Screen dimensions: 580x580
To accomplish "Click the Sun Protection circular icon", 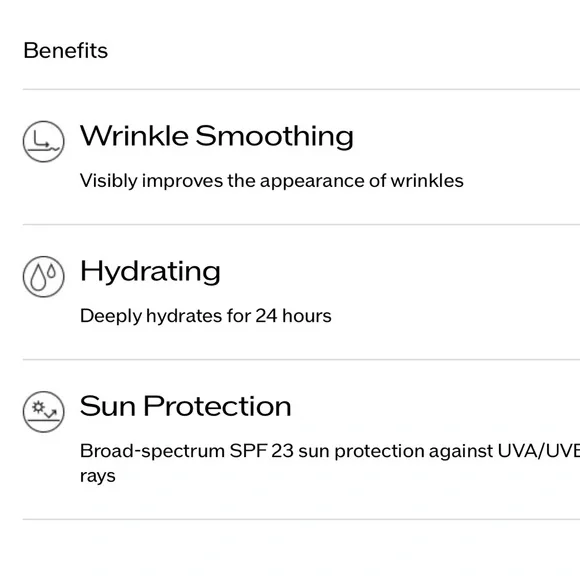I will pyautogui.click(x=44, y=412).
